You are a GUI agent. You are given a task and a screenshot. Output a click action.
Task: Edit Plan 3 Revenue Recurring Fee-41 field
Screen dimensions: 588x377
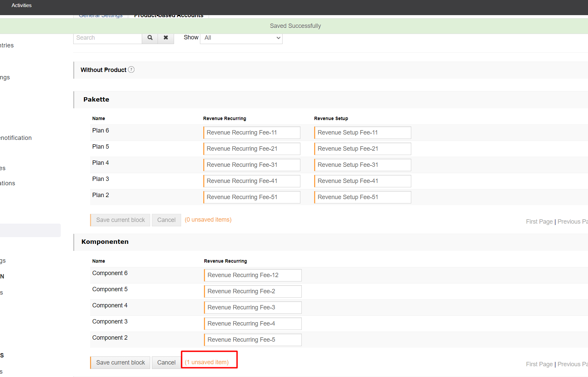(252, 181)
